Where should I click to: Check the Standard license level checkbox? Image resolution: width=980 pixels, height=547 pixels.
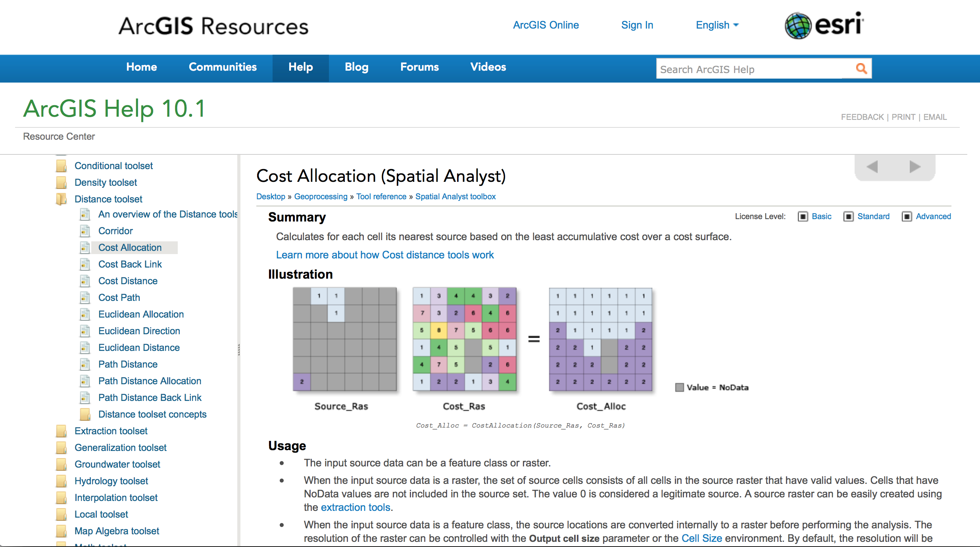849,216
